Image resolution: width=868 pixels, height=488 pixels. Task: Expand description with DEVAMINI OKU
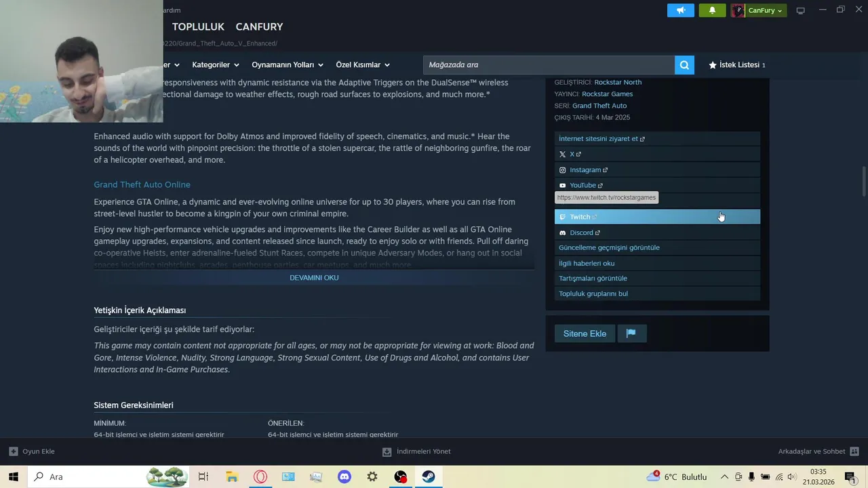[314, 278]
